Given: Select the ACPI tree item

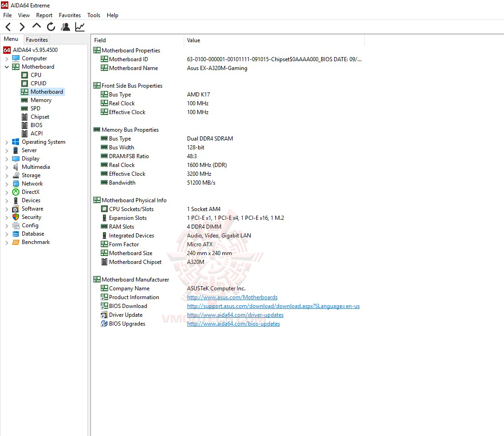Looking at the screenshot, I should (37, 133).
